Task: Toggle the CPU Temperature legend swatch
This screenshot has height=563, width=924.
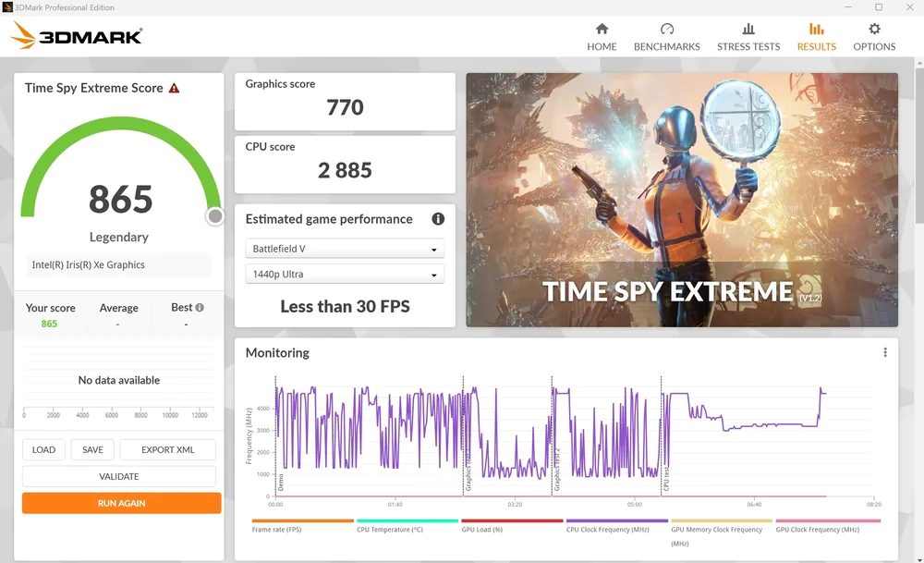Action: [x=407, y=521]
